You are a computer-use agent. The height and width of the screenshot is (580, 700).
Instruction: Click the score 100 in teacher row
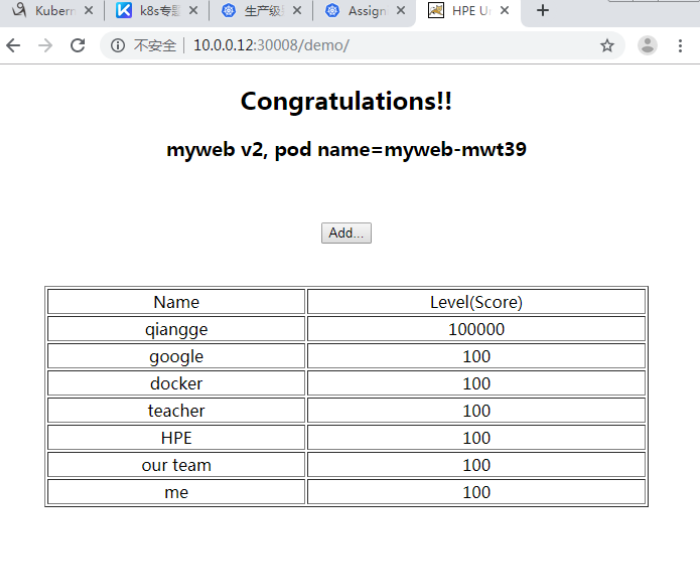476,411
